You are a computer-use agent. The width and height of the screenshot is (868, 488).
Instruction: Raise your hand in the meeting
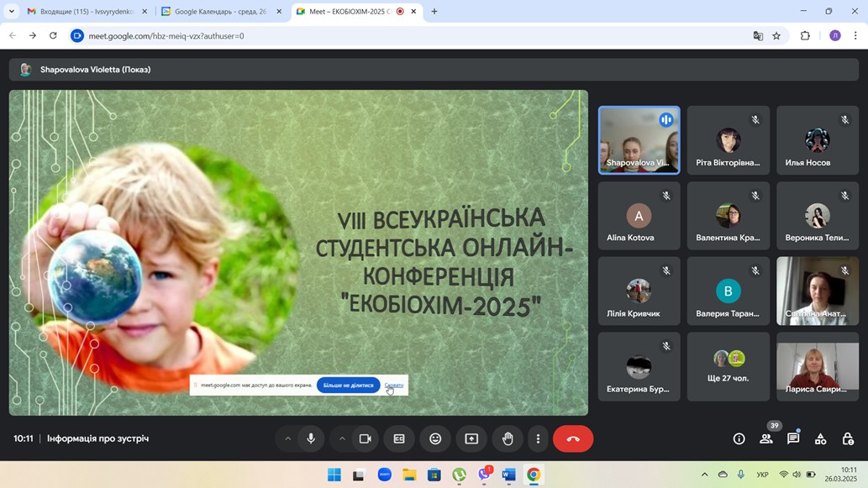tap(508, 438)
